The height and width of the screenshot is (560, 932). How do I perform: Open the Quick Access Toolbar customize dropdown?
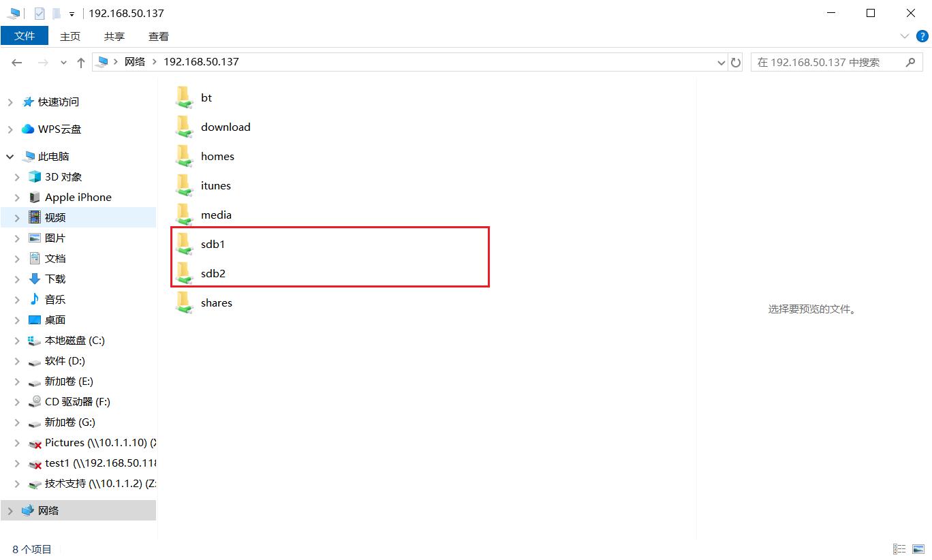[71, 14]
